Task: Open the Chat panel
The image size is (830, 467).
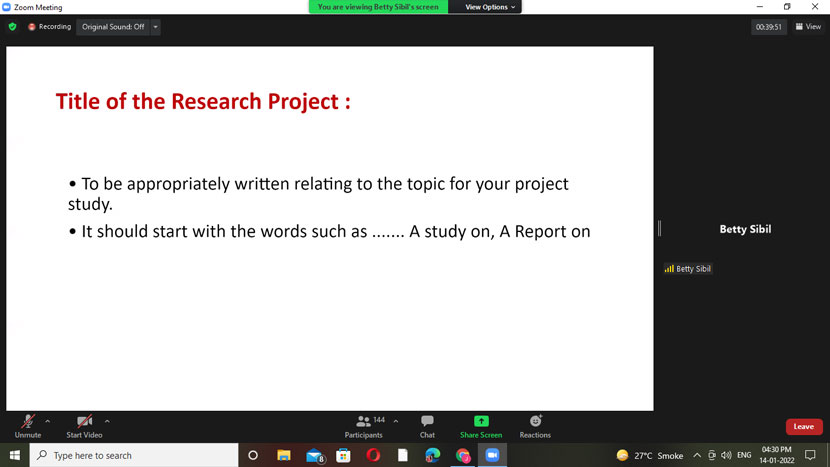Action: 427,426
